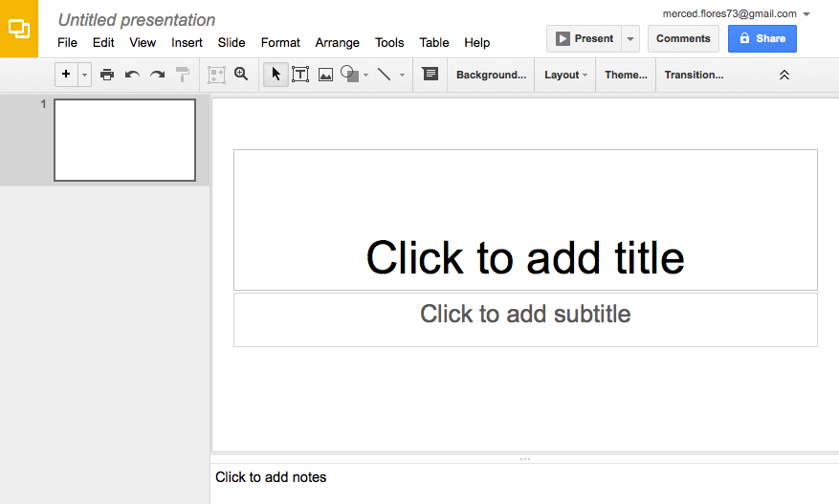Screen dimensions: 839x504
Task: Click the zoom to fit icon
Action: tap(216, 75)
